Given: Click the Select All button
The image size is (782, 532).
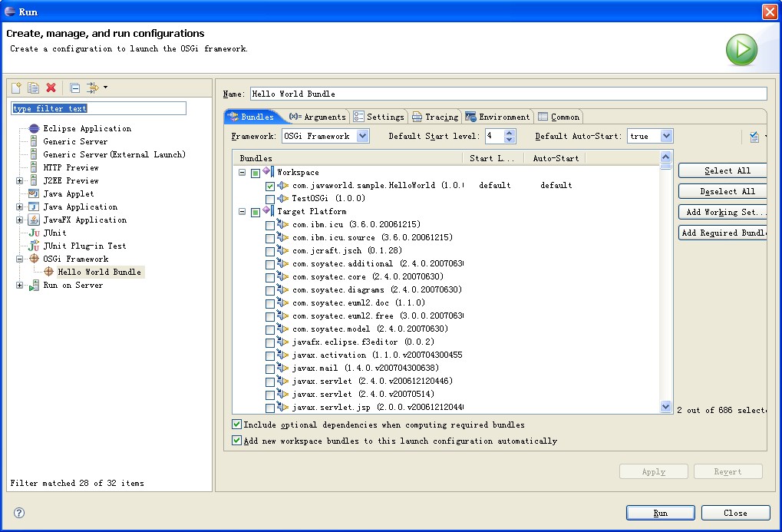Looking at the screenshot, I should coord(723,170).
